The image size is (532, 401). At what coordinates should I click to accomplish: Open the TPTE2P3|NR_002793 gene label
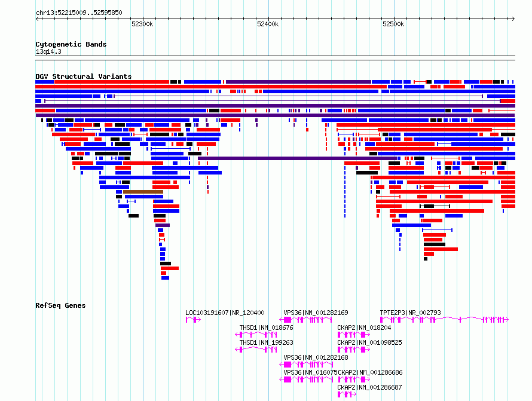click(410, 313)
